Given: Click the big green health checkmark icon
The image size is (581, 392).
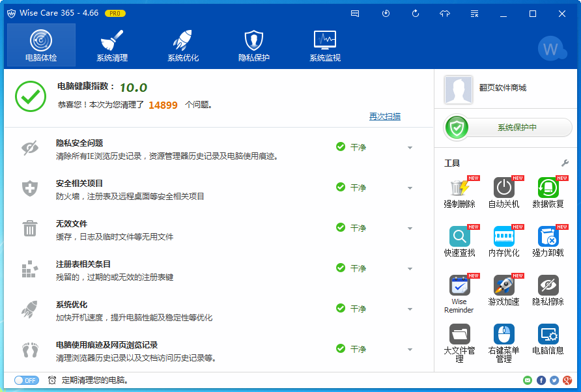Looking at the screenshot, I should (31, 96).
